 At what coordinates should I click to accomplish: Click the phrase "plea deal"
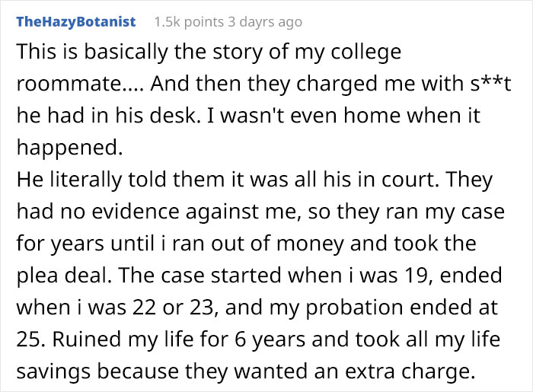tap(81, 277)
